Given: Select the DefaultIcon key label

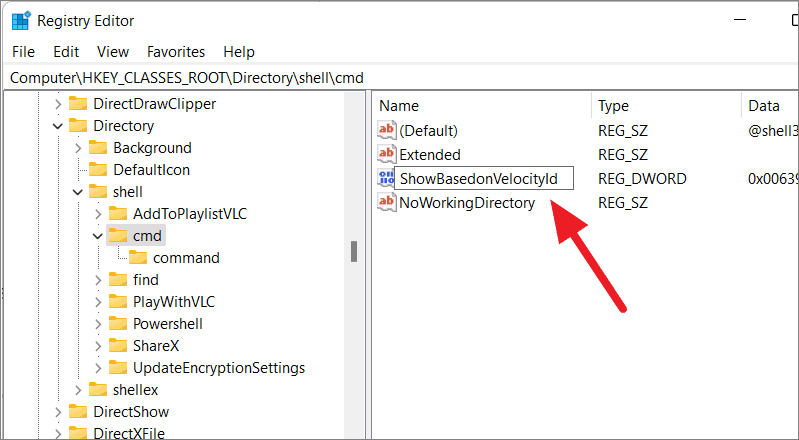Looking at the screenshot, I should pyautogui.click(x=151, y=170).
